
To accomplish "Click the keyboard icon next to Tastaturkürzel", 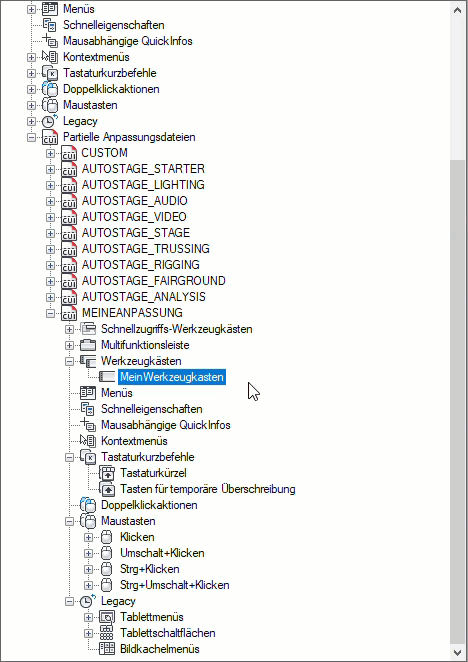I will coord(107,473).
